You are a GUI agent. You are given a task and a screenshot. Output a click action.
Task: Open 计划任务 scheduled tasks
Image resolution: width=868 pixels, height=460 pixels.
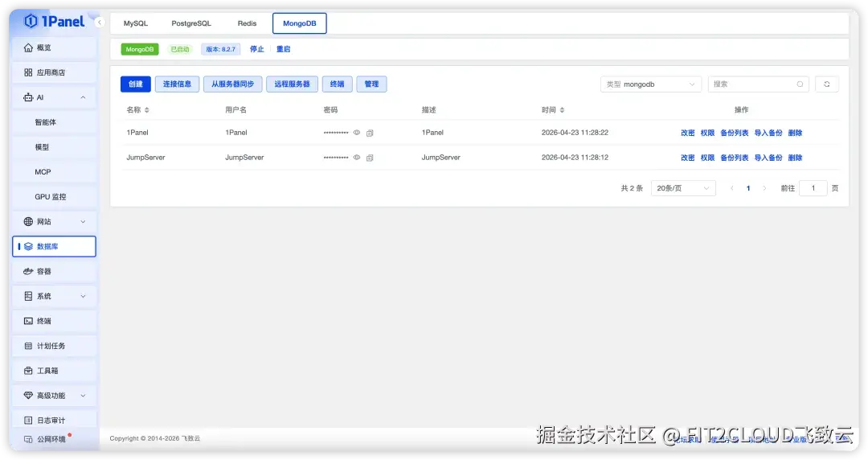tap(55, 346)
